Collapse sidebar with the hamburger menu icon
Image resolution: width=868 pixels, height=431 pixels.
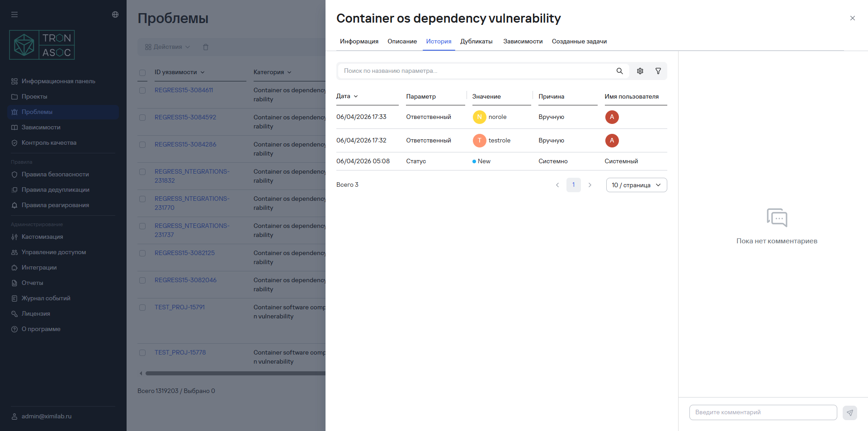(14, 14)
